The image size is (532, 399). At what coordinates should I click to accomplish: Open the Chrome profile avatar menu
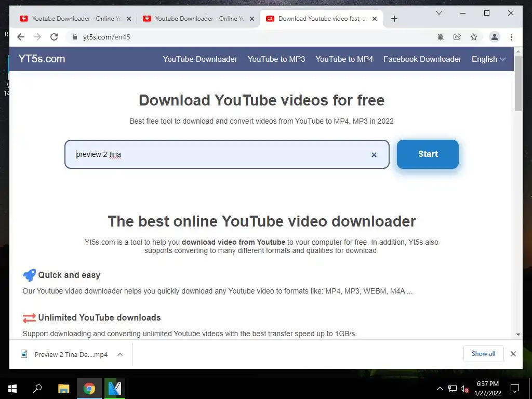[x=495, y=37]
